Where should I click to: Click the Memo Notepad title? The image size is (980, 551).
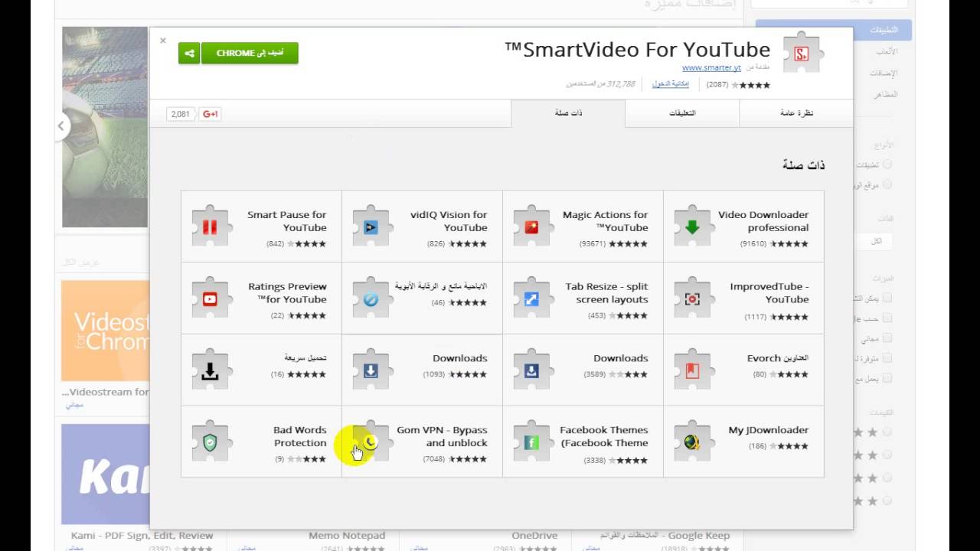click(x=347, y=536)
